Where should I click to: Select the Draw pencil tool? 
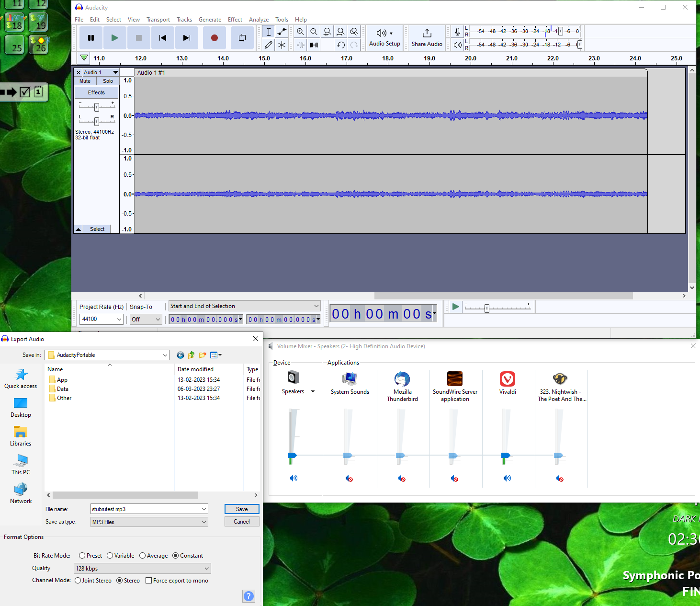(269, 45)
